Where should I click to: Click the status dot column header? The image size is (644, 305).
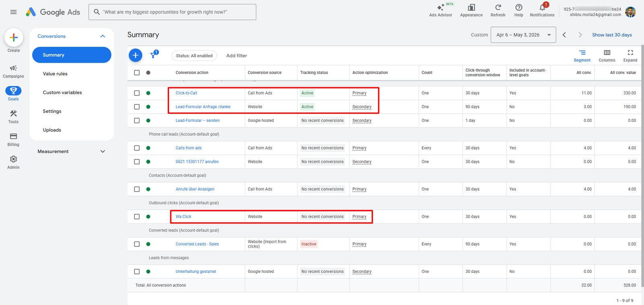tap(148, 73)
